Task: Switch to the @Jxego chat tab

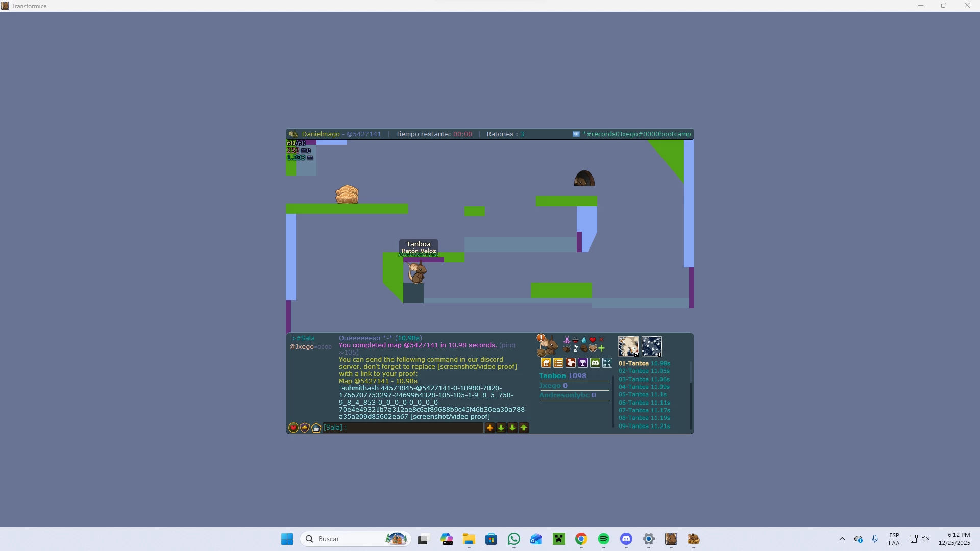Action: (310, 347)
